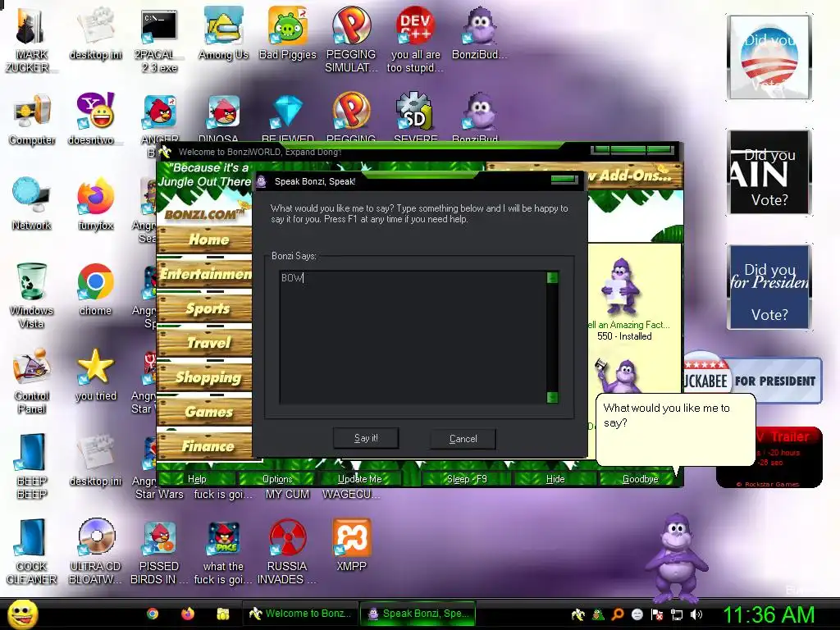
Task: Click the Update Me button
Action: [359, 479]
